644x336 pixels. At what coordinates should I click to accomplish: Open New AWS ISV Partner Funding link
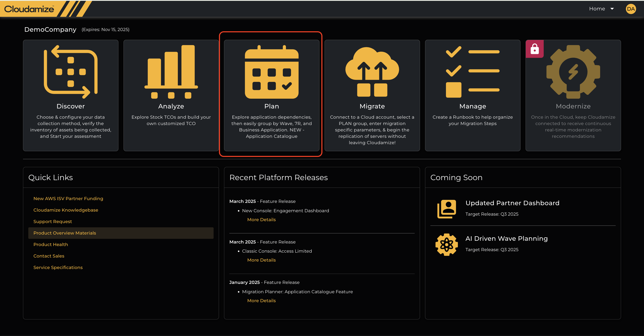tap(68, 198)
